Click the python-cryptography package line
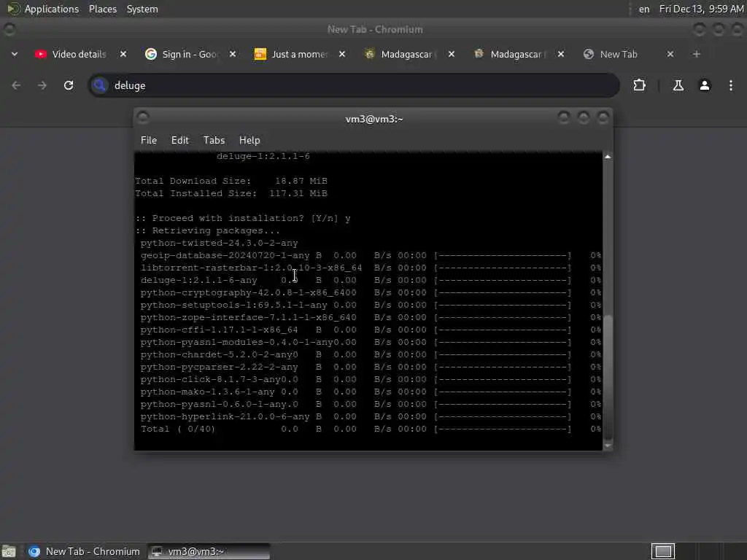Screen dimensions: 747x560 pyautogui.click(x=370, y=292)
